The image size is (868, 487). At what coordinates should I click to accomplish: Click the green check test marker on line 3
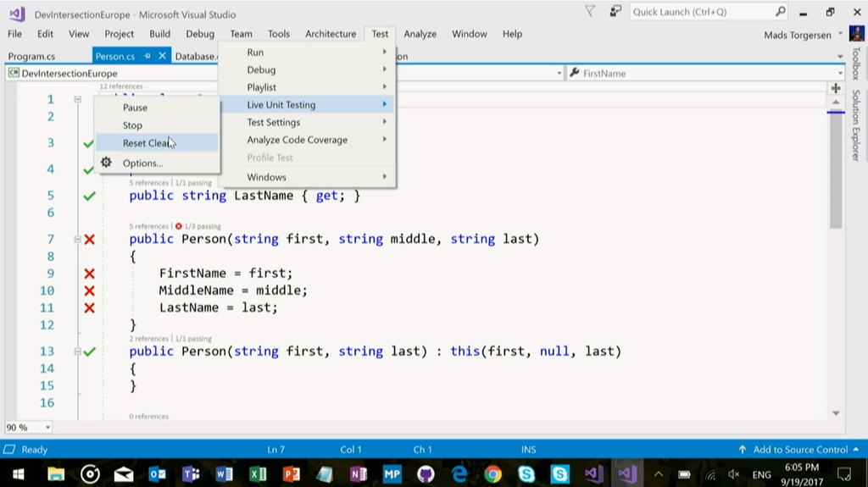88,144
